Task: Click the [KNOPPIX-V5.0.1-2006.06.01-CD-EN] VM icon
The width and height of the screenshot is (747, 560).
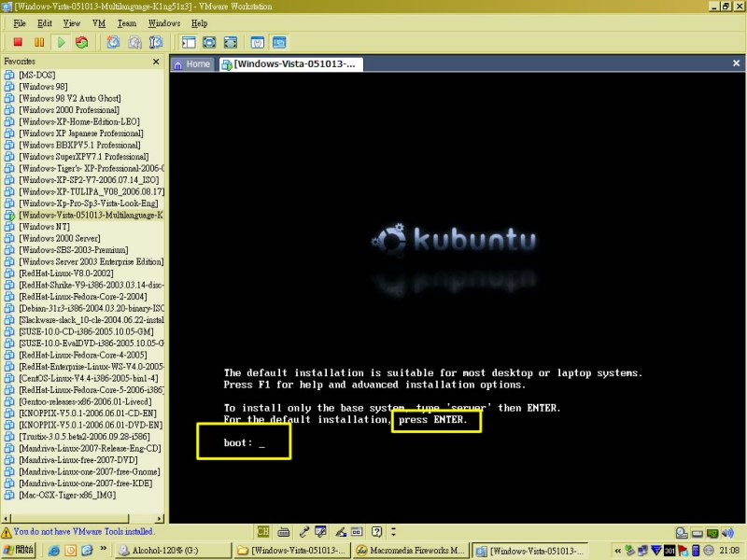Action: click(9, 413)
